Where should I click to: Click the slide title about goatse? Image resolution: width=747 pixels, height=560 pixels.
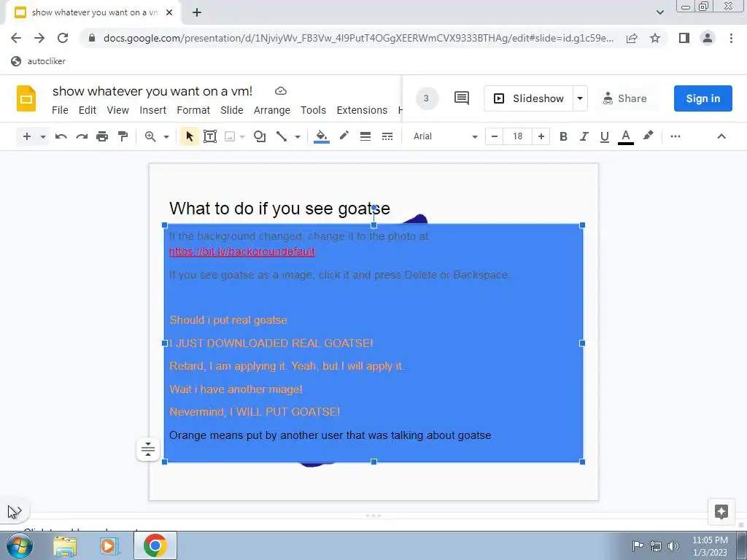point(279,209)
